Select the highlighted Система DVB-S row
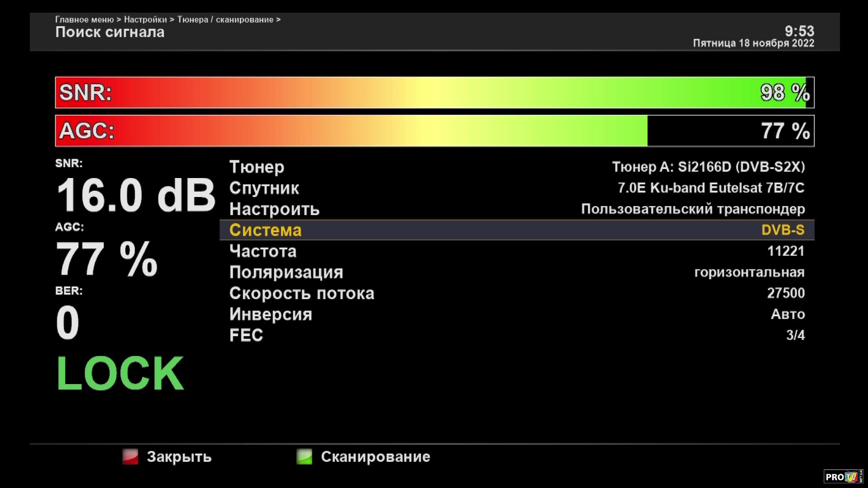This screenshot has width=868, height=488. coord(517,230)
